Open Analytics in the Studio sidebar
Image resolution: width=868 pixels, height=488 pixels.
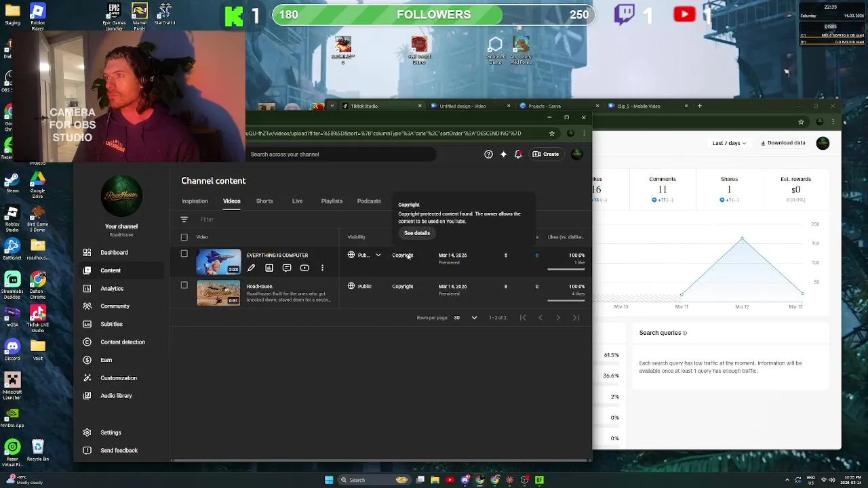[112, 289]
